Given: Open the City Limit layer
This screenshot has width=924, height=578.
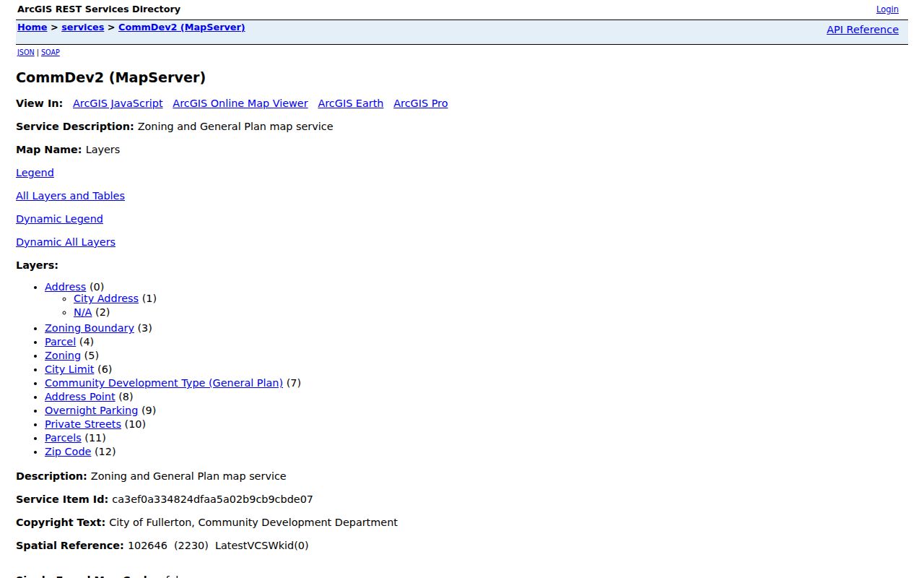Looking at the screenshot, I should point(69,369).
